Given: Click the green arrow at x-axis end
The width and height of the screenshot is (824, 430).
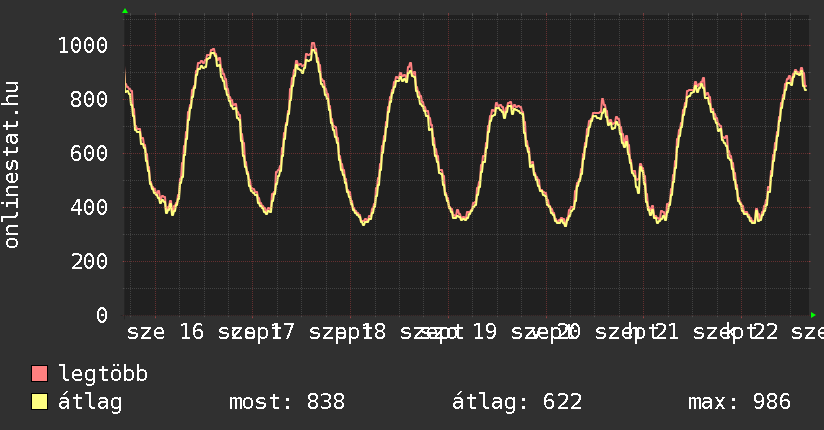Looking at the screenshot, I should [x=813, y=315].
